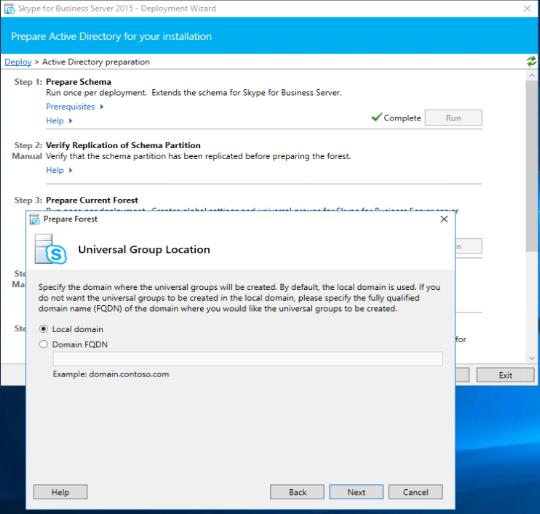The image size is (540, 514).
Task: Expand Help under Prepare Schema
Action: pyautogui.click(x=59, y=120)
